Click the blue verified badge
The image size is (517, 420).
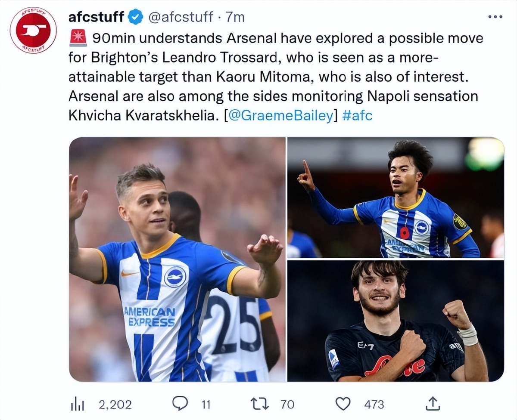(137, 17)
